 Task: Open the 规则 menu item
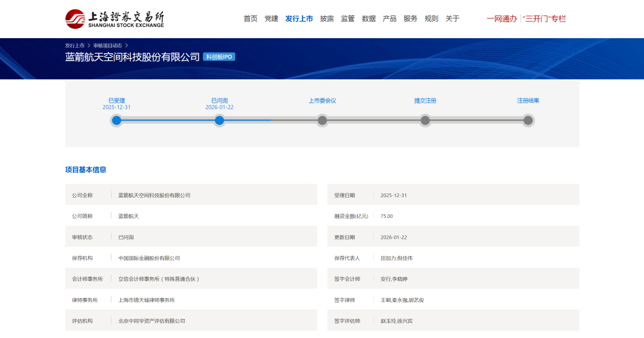(x=431, y=19)
